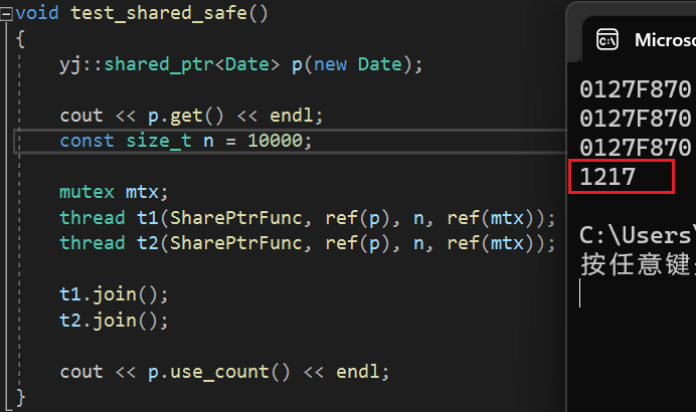
Task: Click the t2.join() statement
Action: 114,321
